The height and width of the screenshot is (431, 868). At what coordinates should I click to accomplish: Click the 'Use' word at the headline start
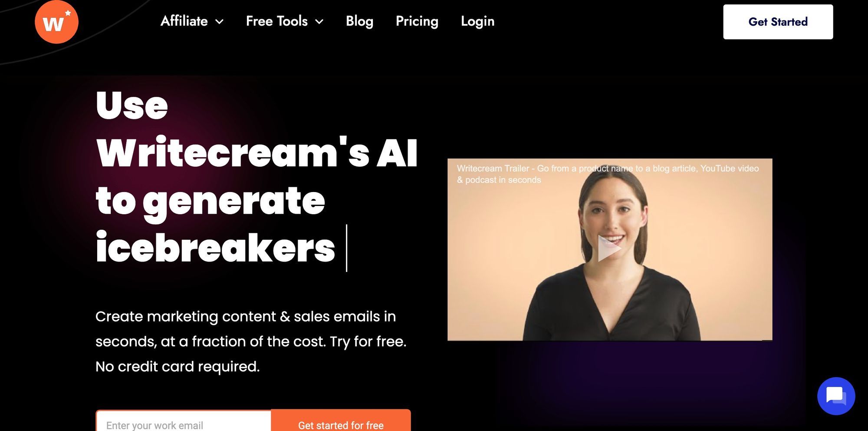[132, 106]
